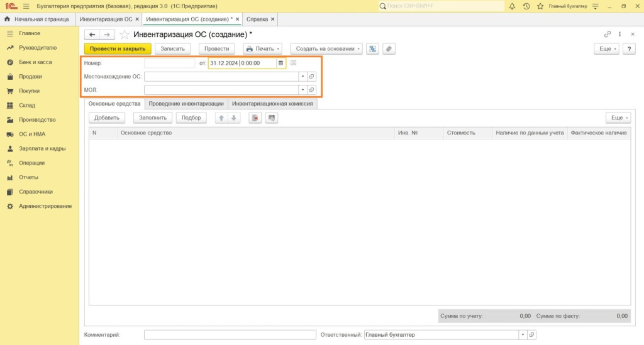Image resolution: width=644 pixels, height=345 pixels.
Task: Open the Склад section
Action: 40,105
